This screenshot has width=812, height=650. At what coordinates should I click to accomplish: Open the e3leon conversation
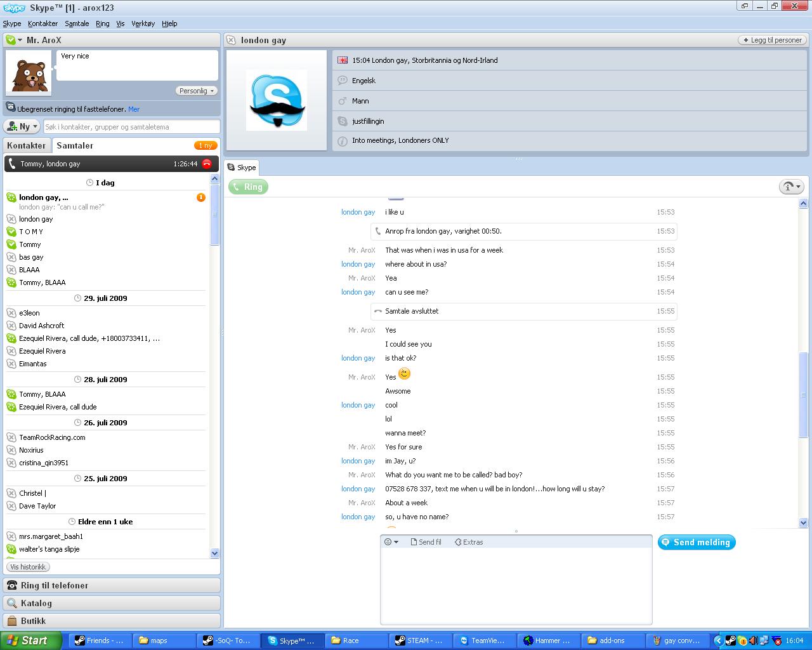coord(29,313)
